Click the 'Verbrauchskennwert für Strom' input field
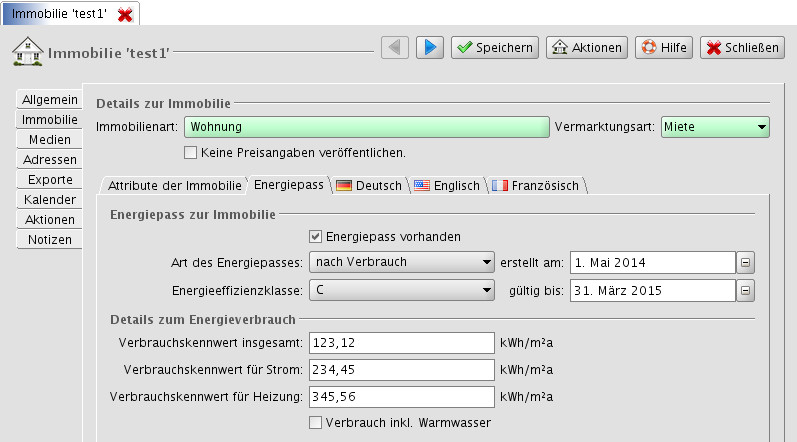 (x=402, y=370)
